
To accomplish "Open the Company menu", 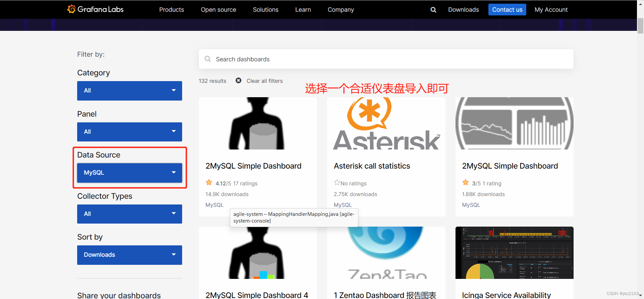I will 341,10.
